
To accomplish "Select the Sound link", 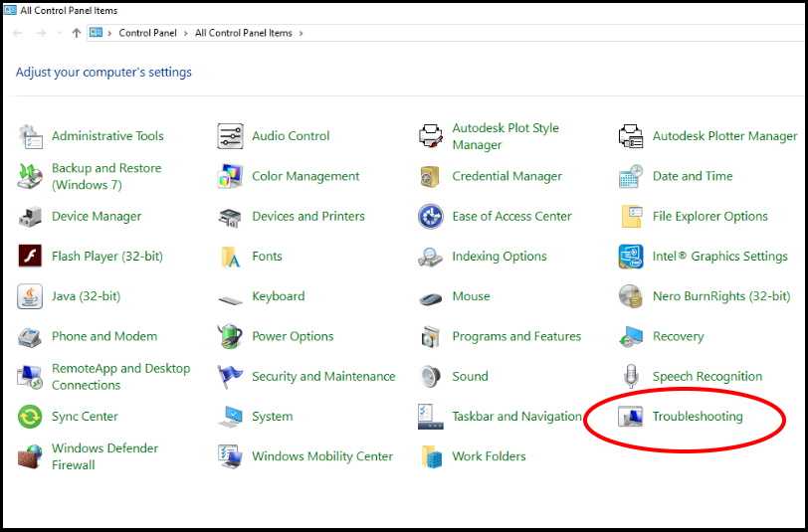I will 470,377.
